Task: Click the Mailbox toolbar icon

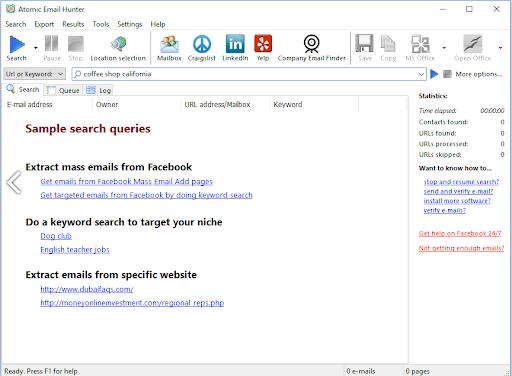Action: click(169, 48)
